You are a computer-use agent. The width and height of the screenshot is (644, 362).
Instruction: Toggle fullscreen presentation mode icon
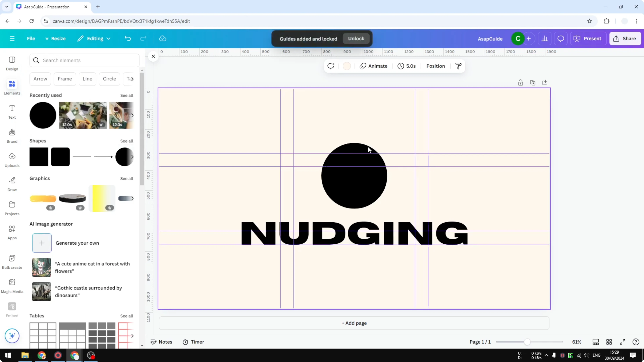622,342
